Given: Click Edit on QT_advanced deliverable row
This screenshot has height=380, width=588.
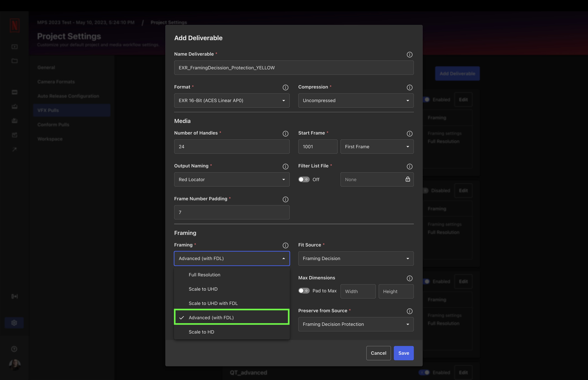Looking at the screenshot, I should (463, 372).
